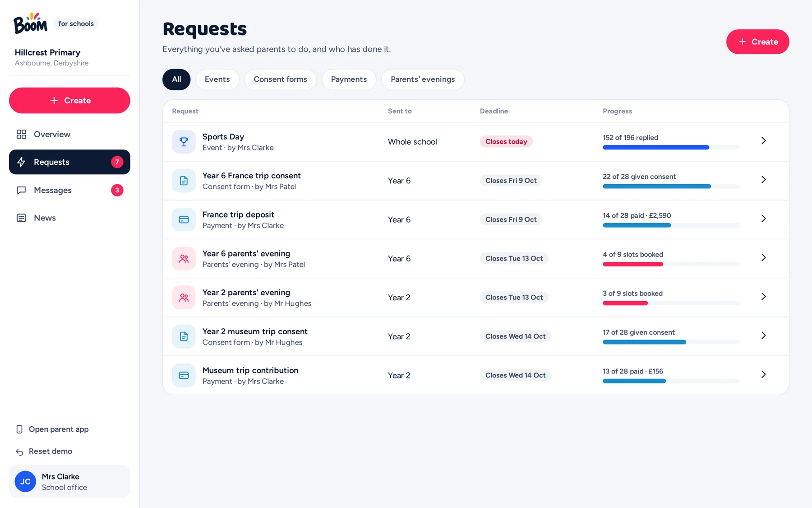Click the Museum trip contribution card icon
Screen dimensions: 812x508
point(184,375)
